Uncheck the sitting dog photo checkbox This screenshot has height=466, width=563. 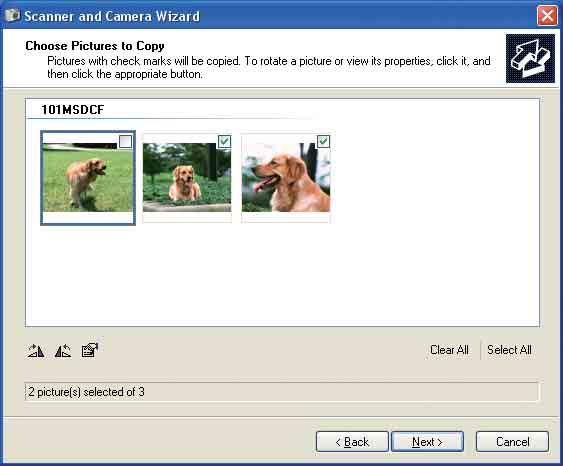click(224, 141)
